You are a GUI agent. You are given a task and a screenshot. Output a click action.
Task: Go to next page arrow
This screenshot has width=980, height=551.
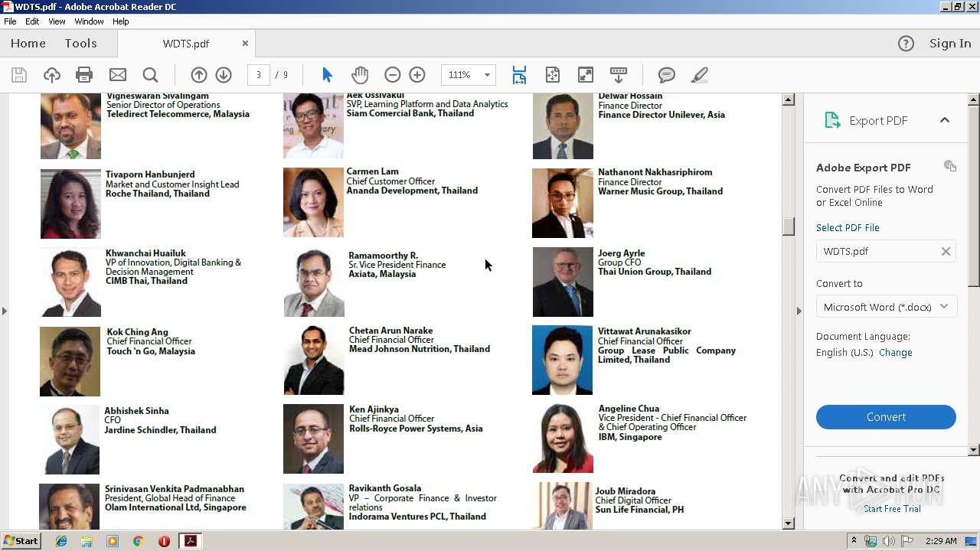click(224, 75)
